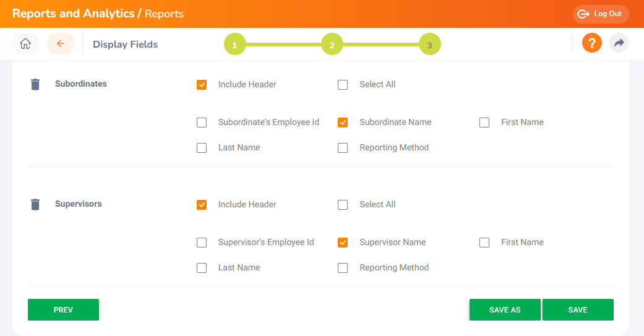Click the PREV button
This screenshot has width=644, height=336.
(63, 310)
